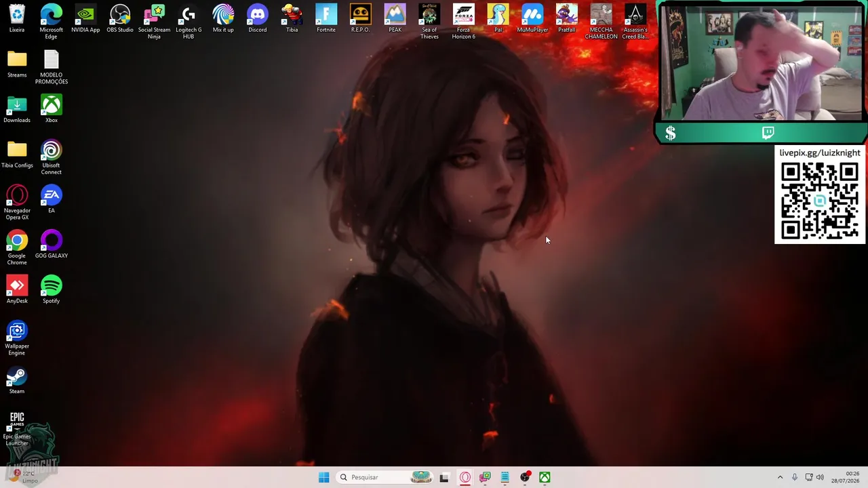The width and height of the screenshot is (868, 488).
Task: Select the GOG GALAXY icon
Action: click(52, 244)
